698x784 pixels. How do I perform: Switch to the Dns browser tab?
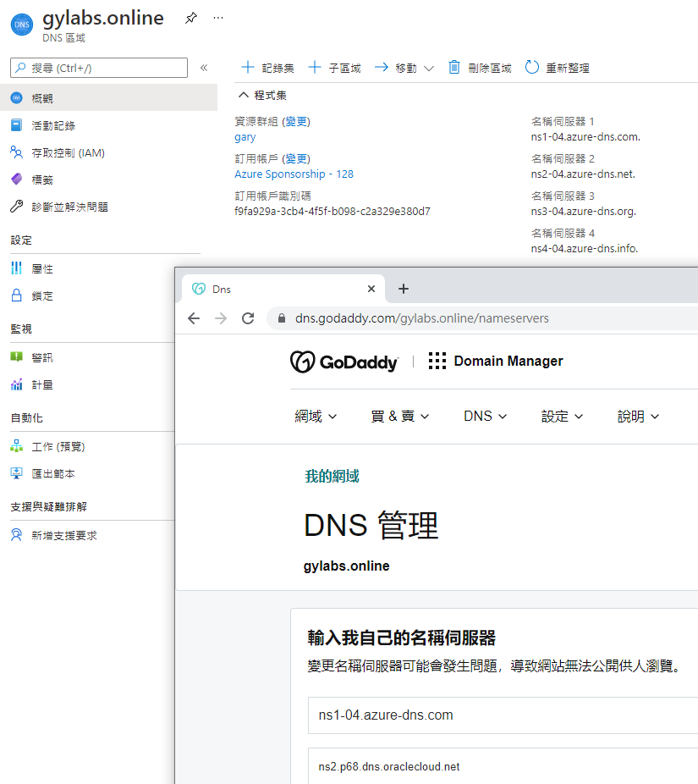[x=283, y=289]
